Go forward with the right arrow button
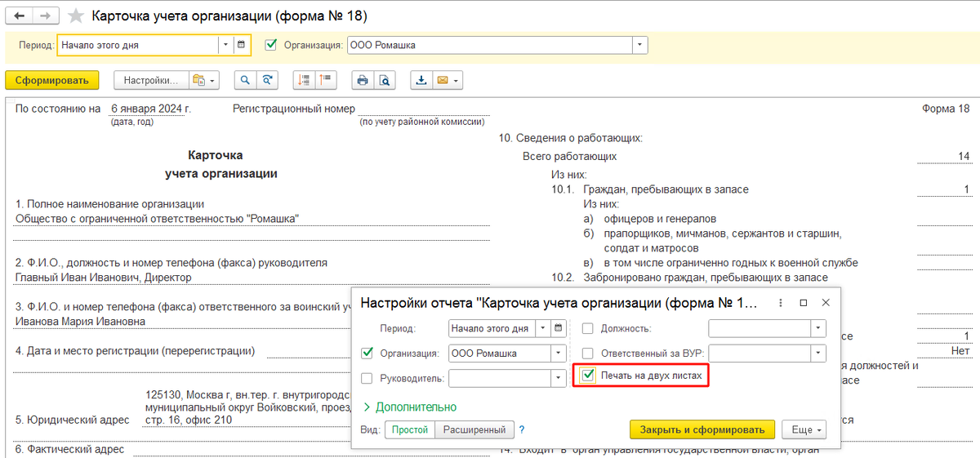This screenshot has height=458, width=980. pos(47,16)
